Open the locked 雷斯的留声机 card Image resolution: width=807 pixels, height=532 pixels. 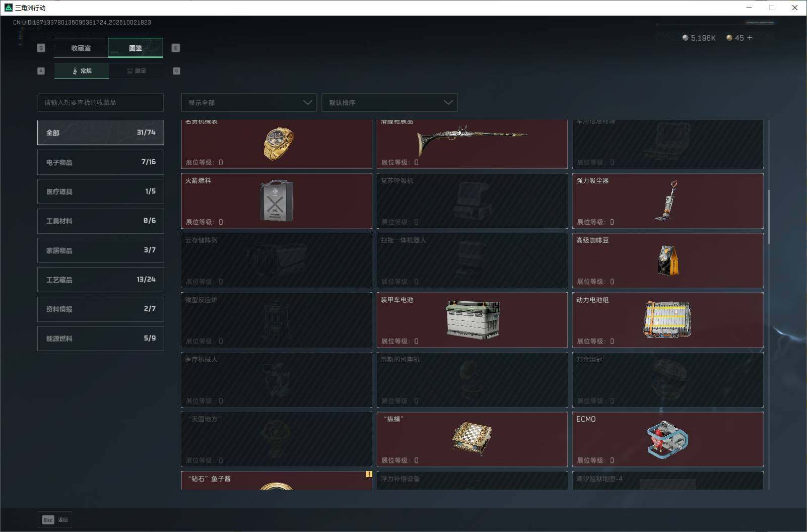click(x=472, y=379)
